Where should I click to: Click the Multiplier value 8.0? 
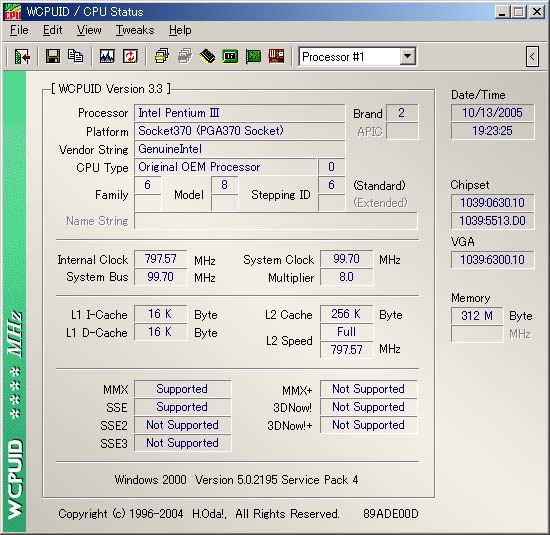(x=347, y=277)
